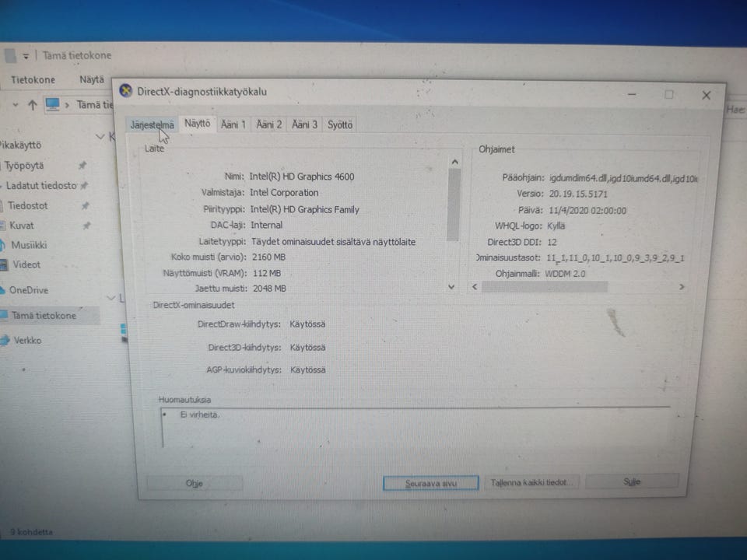Select the Näyttö tab

coord(197,124)
